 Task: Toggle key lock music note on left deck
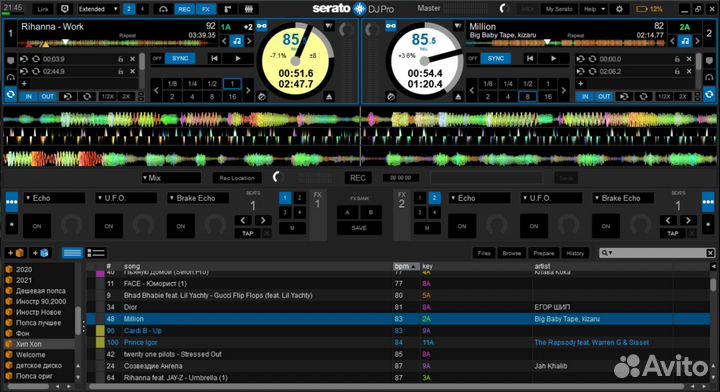point(236,41)
